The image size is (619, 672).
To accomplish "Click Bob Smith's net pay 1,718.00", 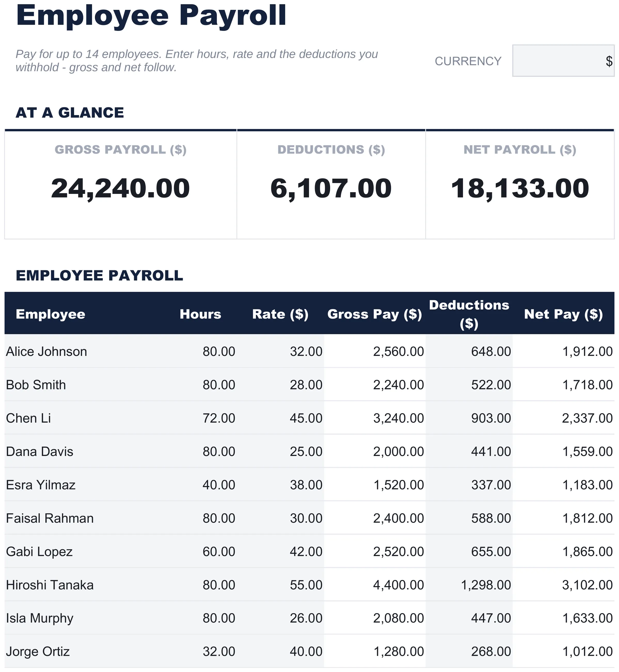I will click(x=588, y=385).
